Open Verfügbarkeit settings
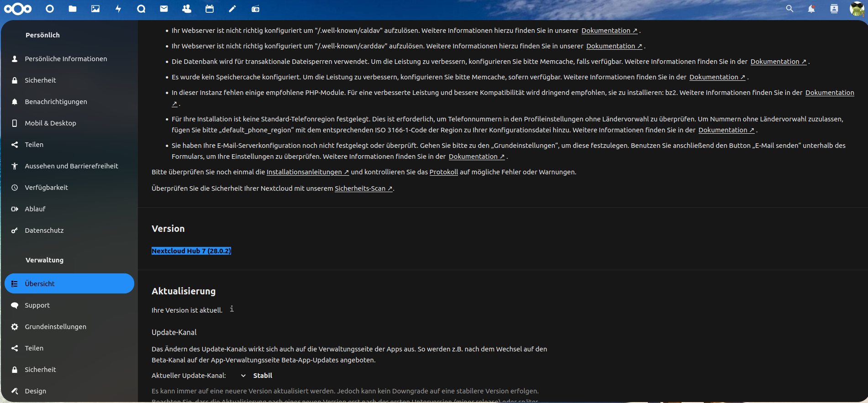868x403 pixels. 69,188
